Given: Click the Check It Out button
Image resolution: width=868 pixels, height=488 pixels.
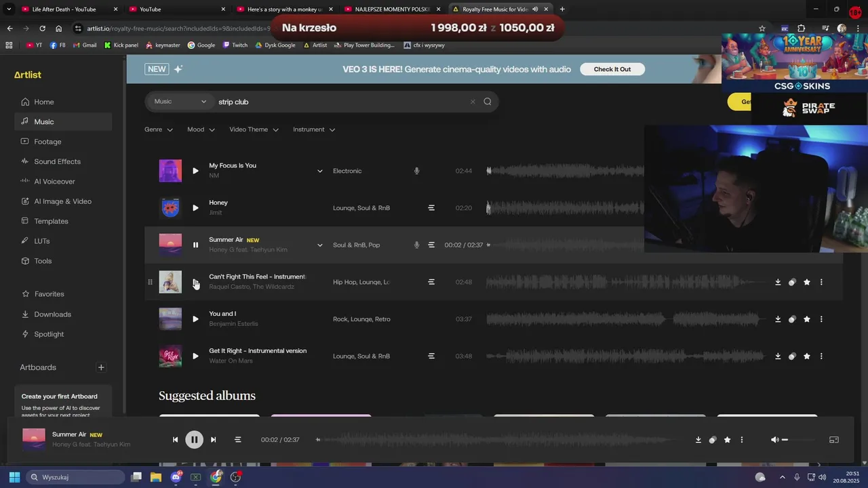Looking at the screenshot, I should tap(612, 69).
